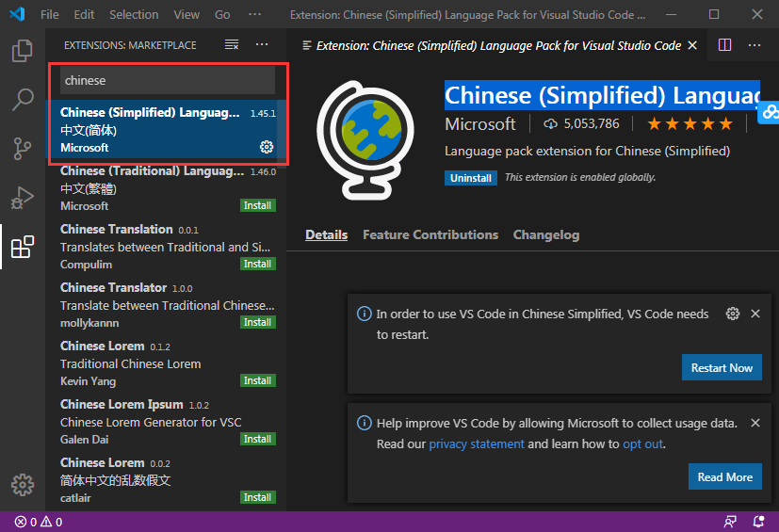
Task: Click the 'Compulim' publisher name
Action: (86, 265)
